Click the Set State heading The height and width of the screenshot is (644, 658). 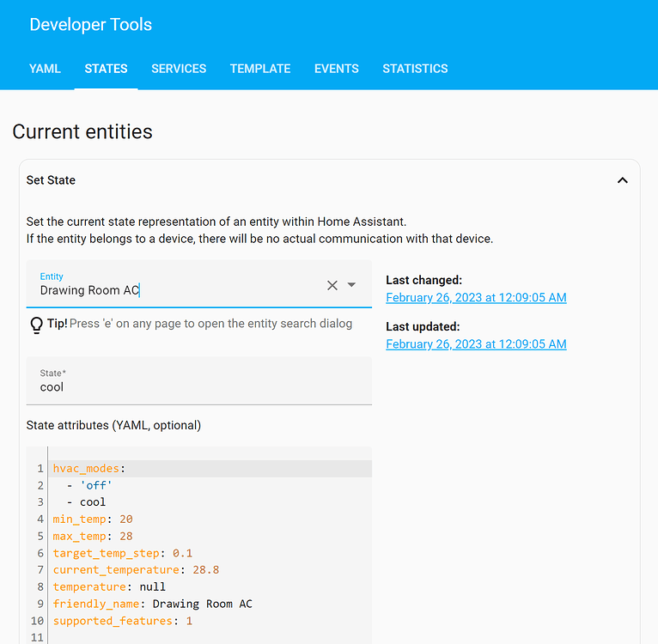click(x=51, y=180)
